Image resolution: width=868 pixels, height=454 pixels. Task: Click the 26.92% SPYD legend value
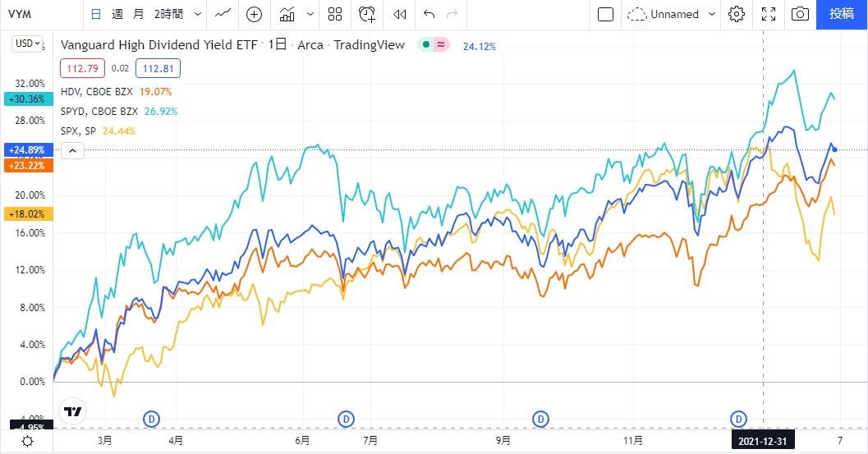pyautogui.click(x=161, y=112)
